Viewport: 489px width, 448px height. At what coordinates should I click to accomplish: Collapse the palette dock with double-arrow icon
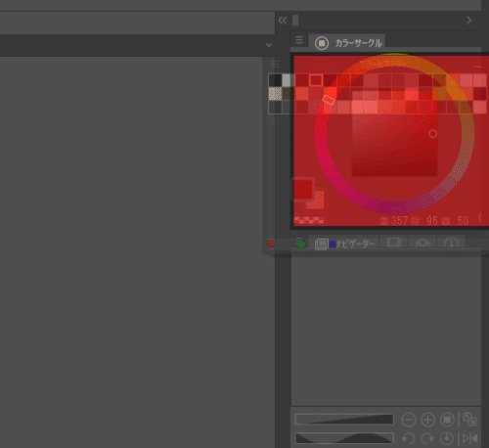point(283,21)
